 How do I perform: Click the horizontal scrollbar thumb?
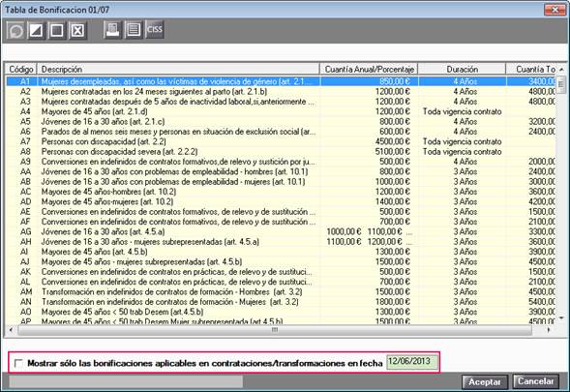(275, 330)
